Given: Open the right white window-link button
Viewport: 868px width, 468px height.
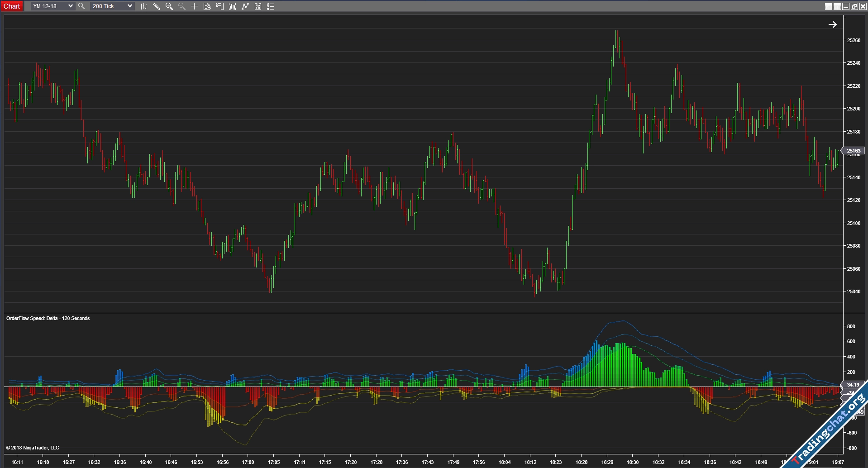Looking at the screenshot, I should click(837, 6).
